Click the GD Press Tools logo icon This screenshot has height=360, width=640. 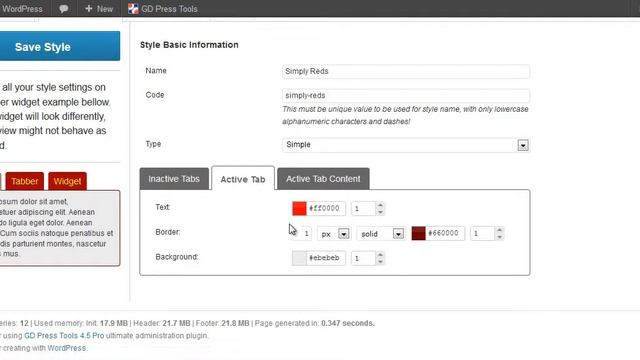click(x=133, y=9)
